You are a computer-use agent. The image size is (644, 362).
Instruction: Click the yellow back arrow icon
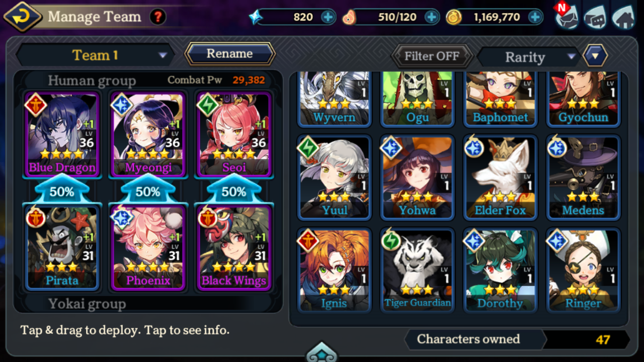(x=23, y=17)
